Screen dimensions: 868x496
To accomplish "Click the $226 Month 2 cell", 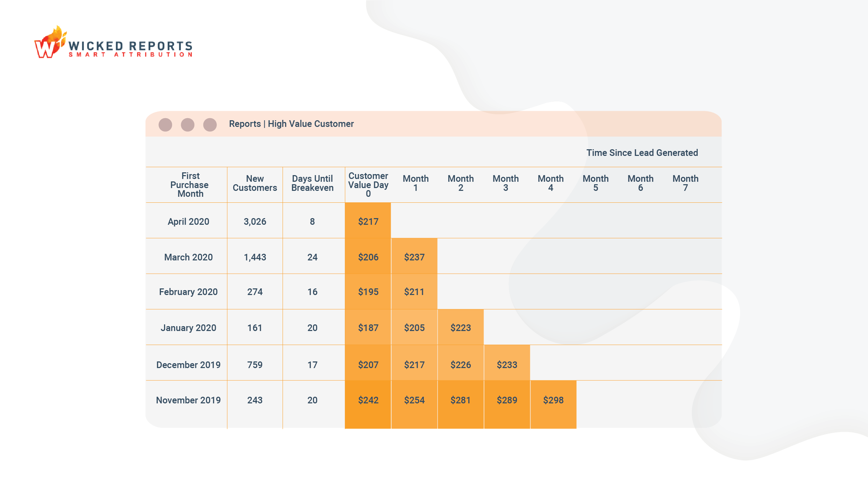I will click(x=461, y=363).
